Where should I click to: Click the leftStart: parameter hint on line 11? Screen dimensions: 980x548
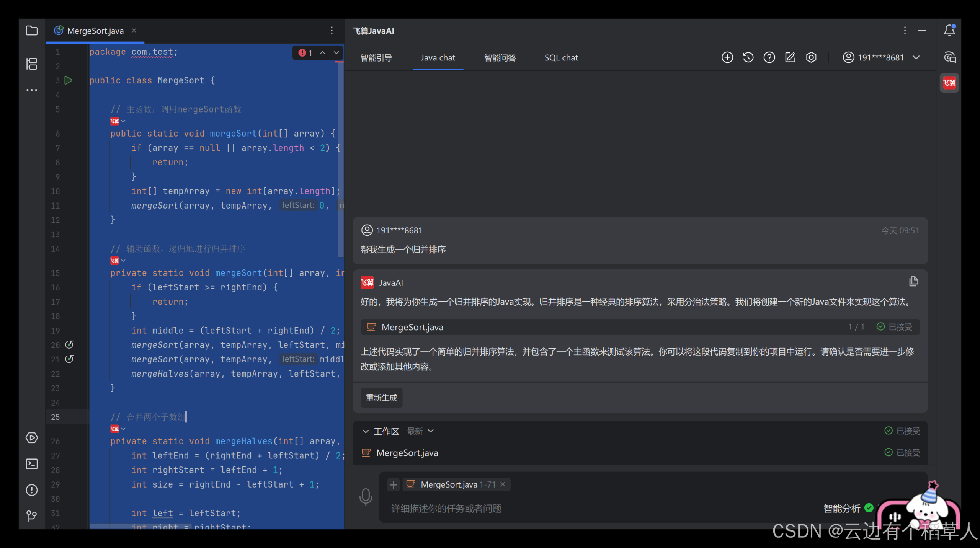click(x=299, y=205)
